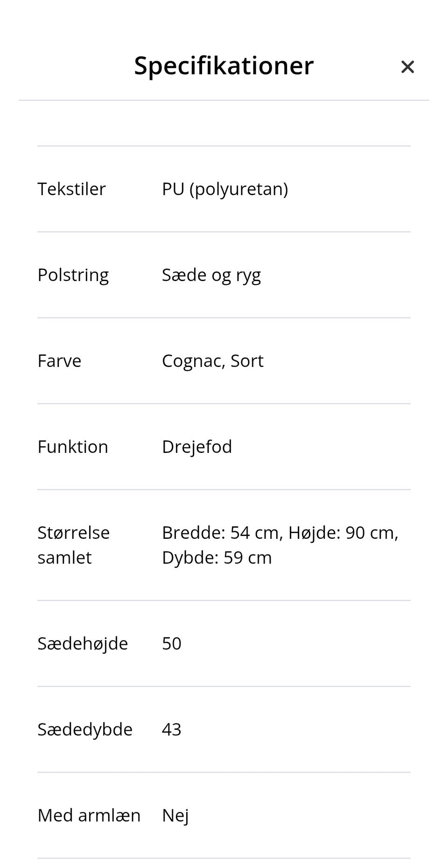Click the value 43 beside Sædedybde
The width and height of the screenshot is (448, 868).
[x=172, y=729]
